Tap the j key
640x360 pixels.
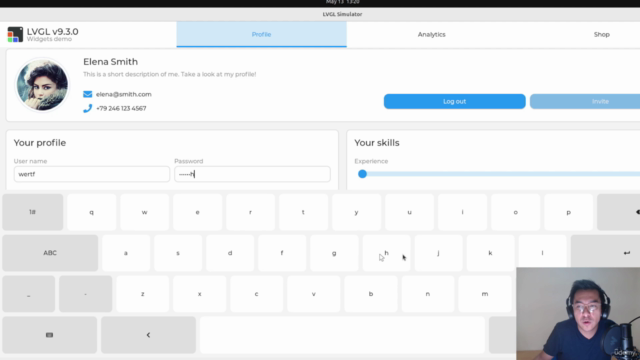coord(438,253)
